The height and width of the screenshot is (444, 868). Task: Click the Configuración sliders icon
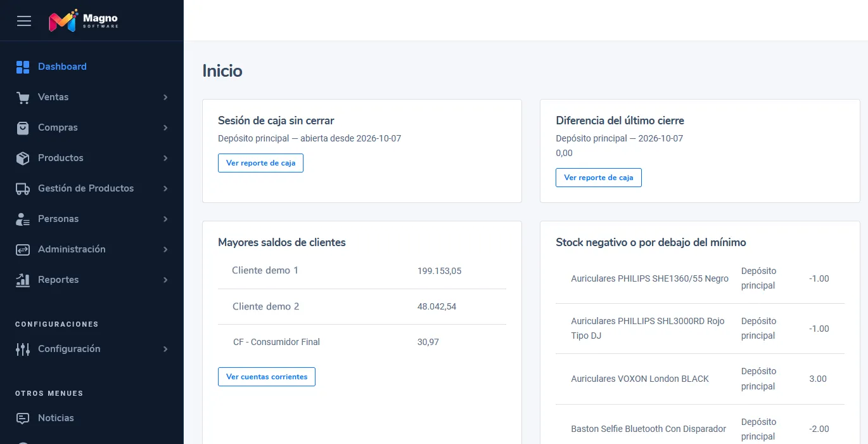[23, 349]
